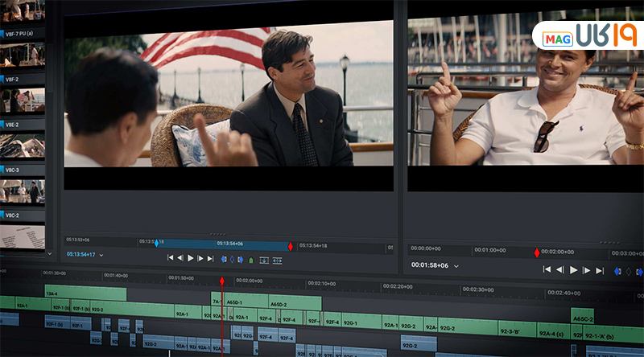Play the timeline viewer on the right
The height and width of the screenshot is (357, 644).
click(x=573, y=270)
